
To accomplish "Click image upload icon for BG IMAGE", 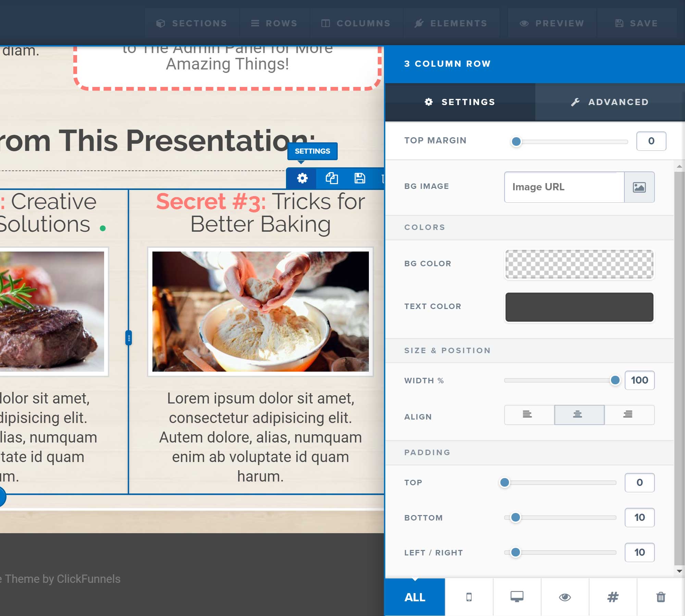I will click(x=640, y=187).
